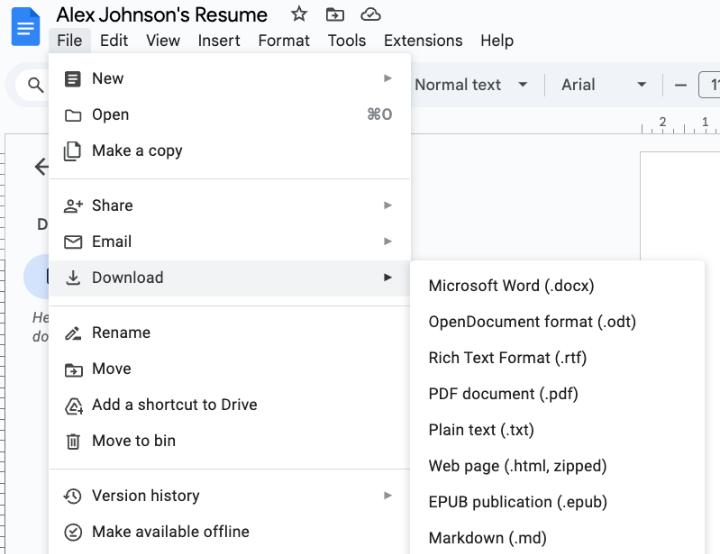Screen dimensions: 720x554
Task: Click the Move folder icon in the menu
Action: tap(73, 369)
